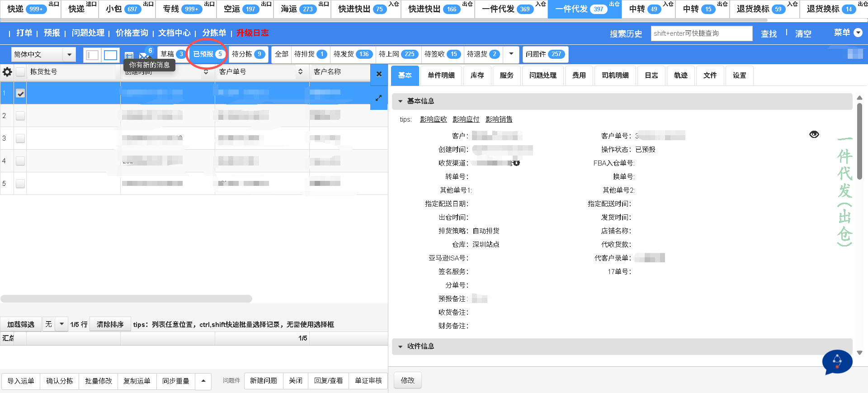This screenshot has height=393, width=868.
Task: Click the 清除排序 button
Action: click(110, 324)
